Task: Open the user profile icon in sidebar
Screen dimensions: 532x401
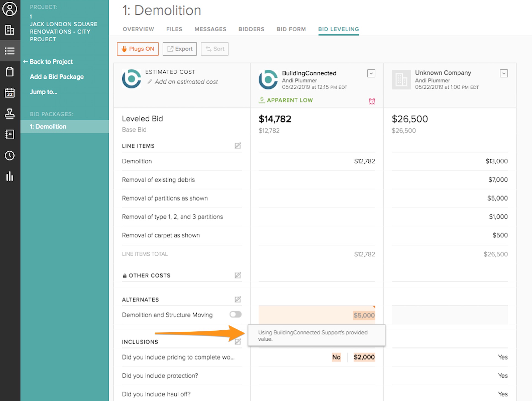Action: tap(10, 9)
